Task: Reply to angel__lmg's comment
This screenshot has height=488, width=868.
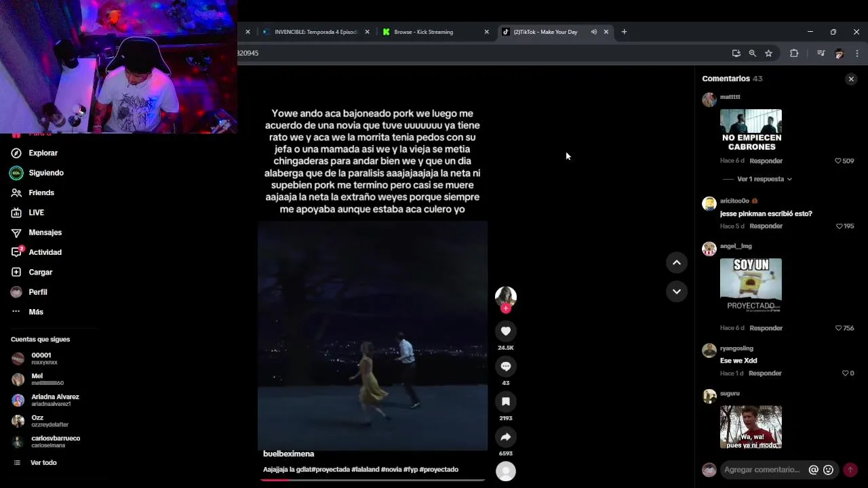Action: click(x=766, y=328)
